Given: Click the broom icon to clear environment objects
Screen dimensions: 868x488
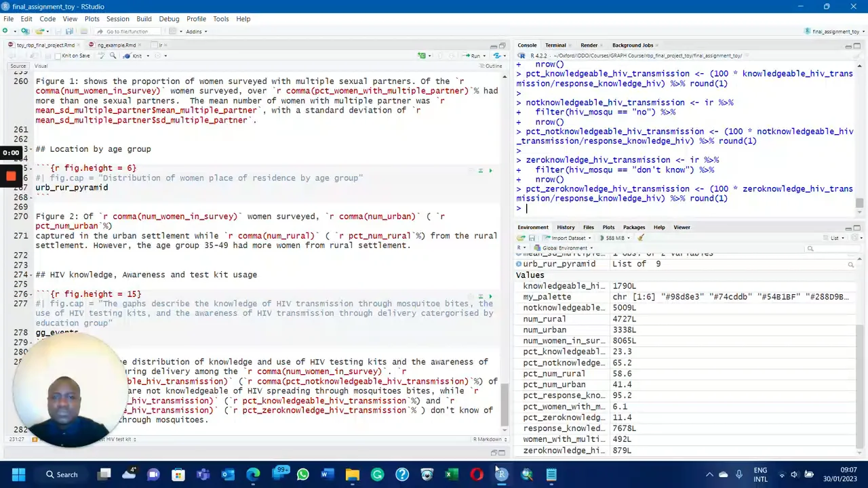Looking at the screenshot, I should [x=640, y=238].
